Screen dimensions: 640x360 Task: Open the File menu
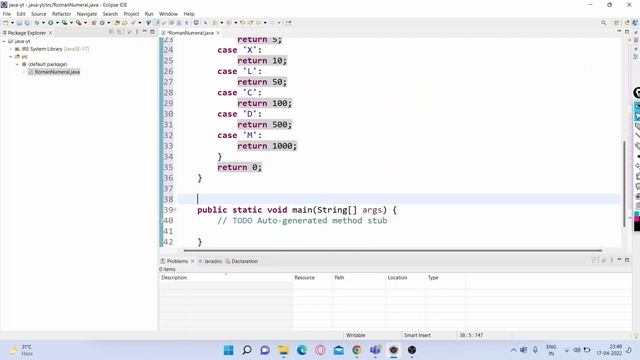point(7,14)
